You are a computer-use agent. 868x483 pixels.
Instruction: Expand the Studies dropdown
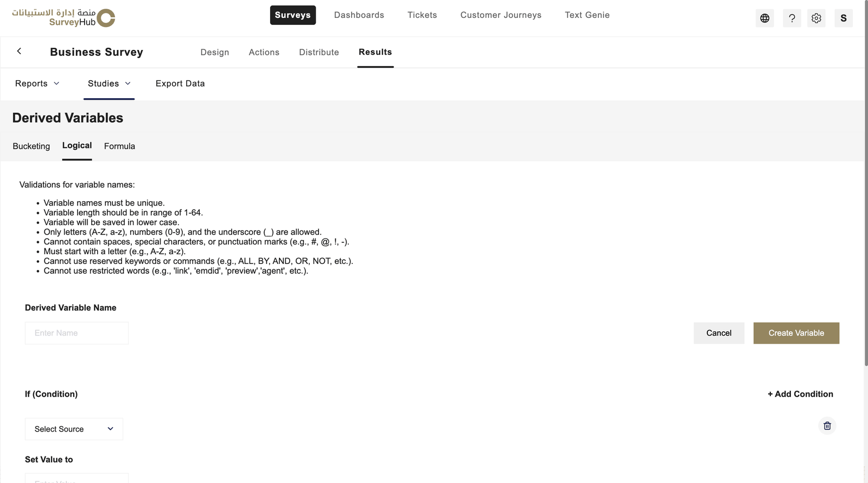109,83
